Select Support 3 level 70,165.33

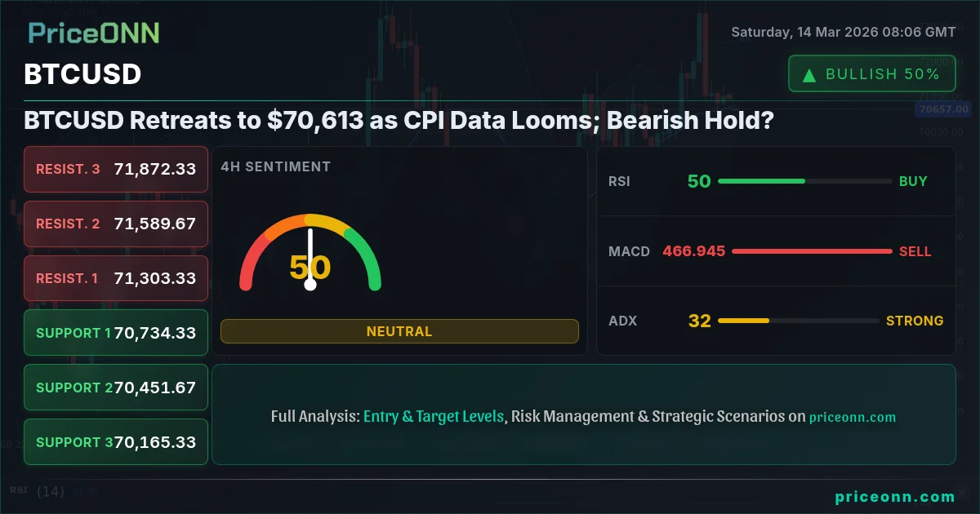click(116, 442)
